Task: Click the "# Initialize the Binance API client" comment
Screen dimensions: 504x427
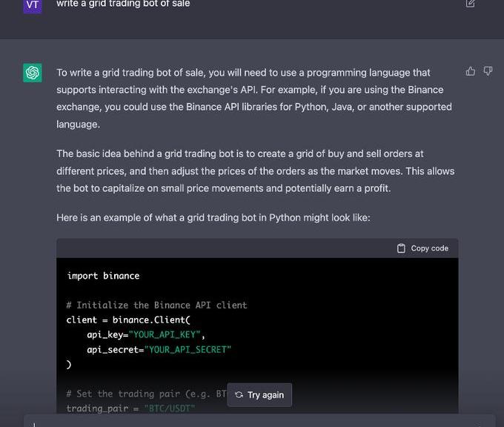Action: (x=156, y=305)
